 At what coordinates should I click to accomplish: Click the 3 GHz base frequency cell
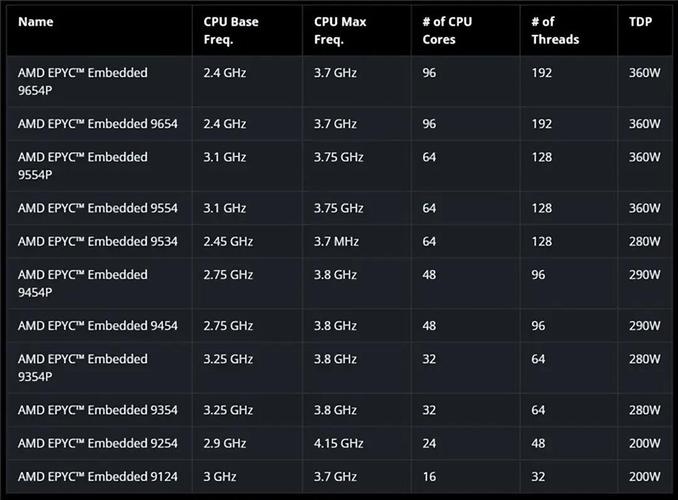[219, 476]
